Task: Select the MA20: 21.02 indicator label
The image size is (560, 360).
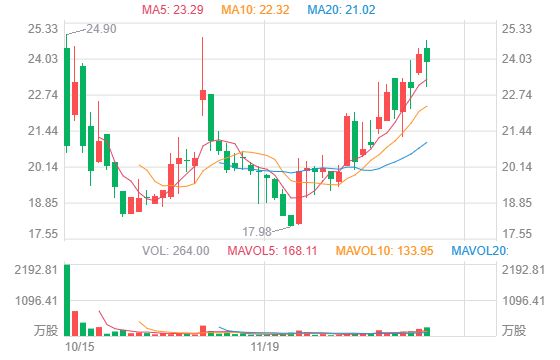Action: [x=341, y=9]
